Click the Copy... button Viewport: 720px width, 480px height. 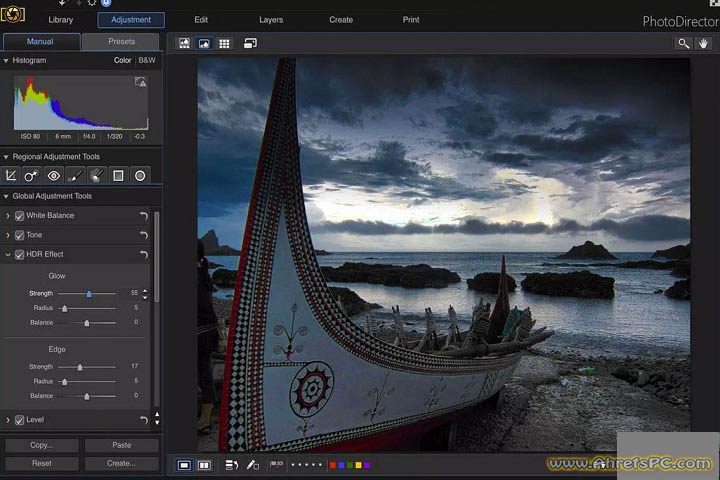(x=42, y=445)
